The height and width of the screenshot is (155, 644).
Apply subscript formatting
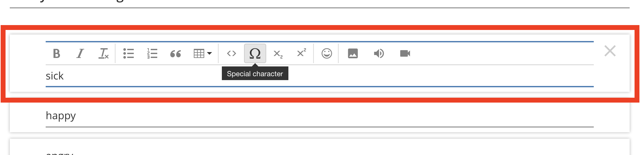point(278,54)
